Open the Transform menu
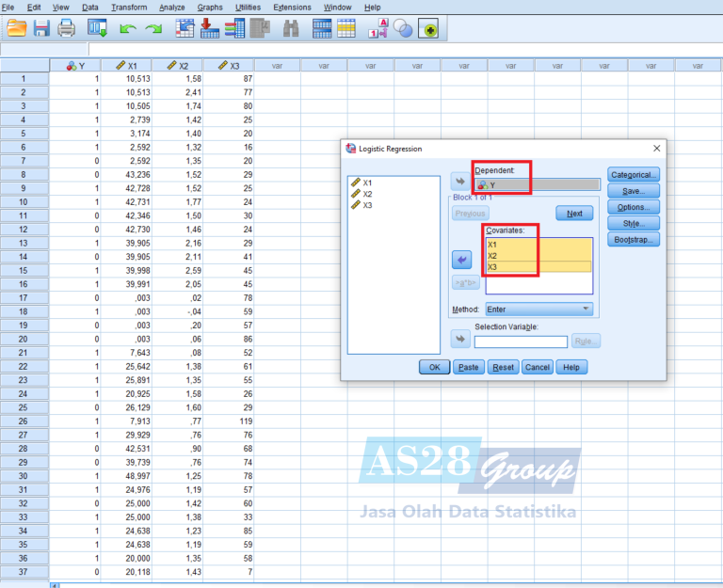Viewport: 723px width, 588px height. pos(128,7)
